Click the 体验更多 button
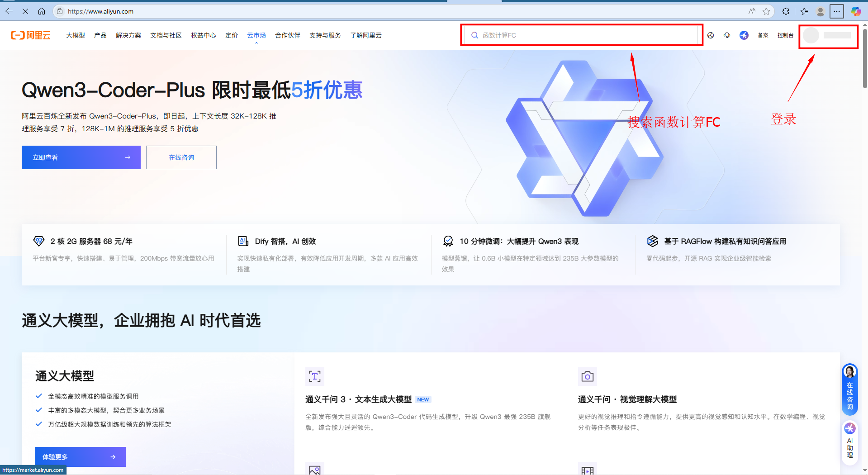This screenshot has width=868, height=475. (81, 457)
